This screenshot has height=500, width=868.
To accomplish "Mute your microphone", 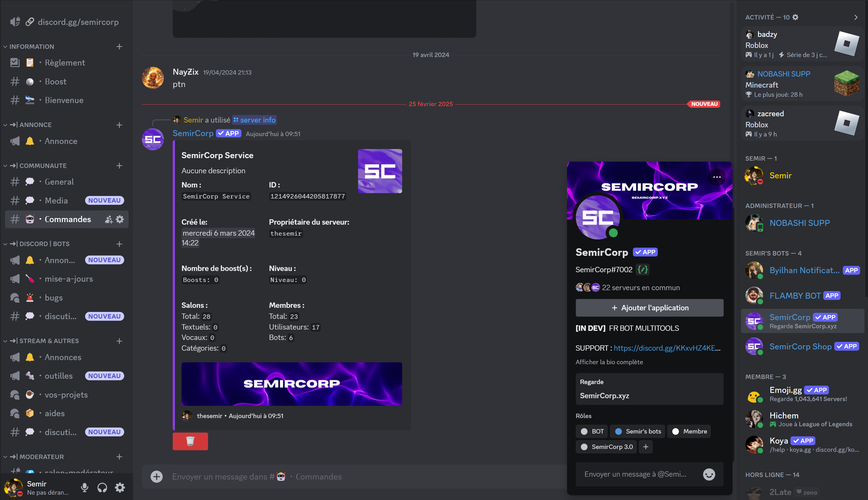I will point(84,487).
